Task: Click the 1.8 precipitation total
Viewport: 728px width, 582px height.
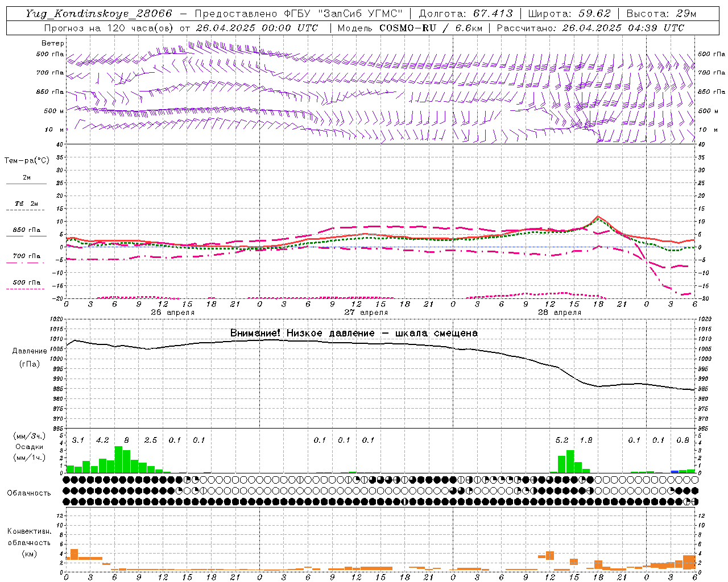Action: click(x=586, y=440)
